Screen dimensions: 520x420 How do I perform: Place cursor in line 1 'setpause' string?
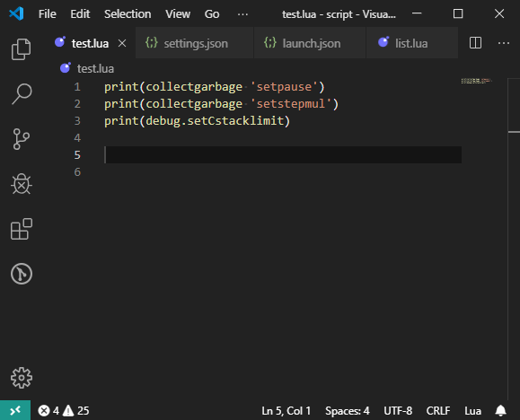(284, 87)
